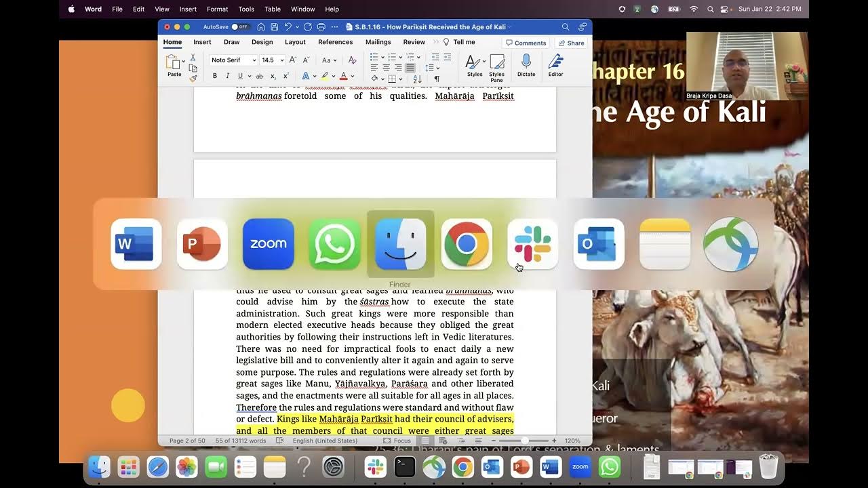Click the Decrease Indent icon

pos(435,58)
